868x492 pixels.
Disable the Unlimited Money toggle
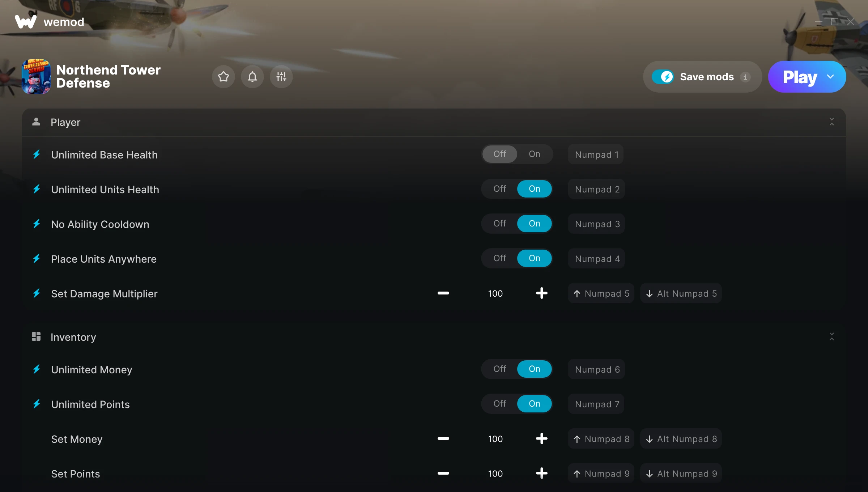pyautogui.click(x=500, y=369)
